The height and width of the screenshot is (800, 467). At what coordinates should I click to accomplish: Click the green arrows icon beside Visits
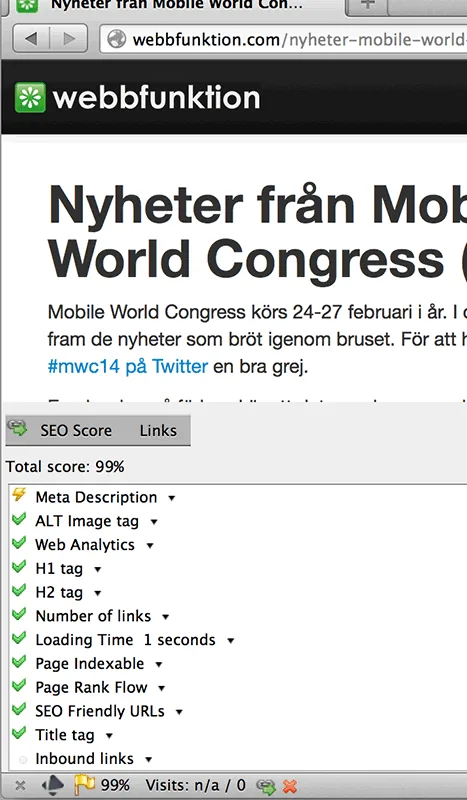pos(265,786)
